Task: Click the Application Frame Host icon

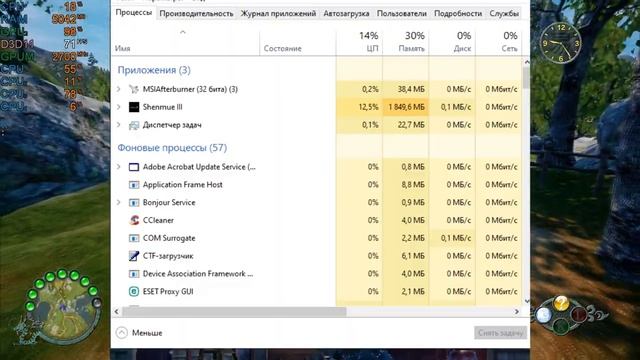Action: [134, 185]
